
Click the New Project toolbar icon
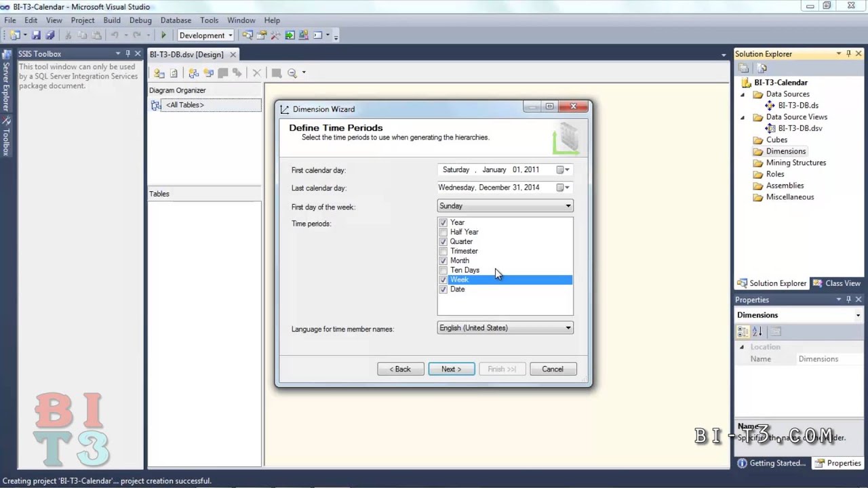pyautogui.click(x=14, y=35)
